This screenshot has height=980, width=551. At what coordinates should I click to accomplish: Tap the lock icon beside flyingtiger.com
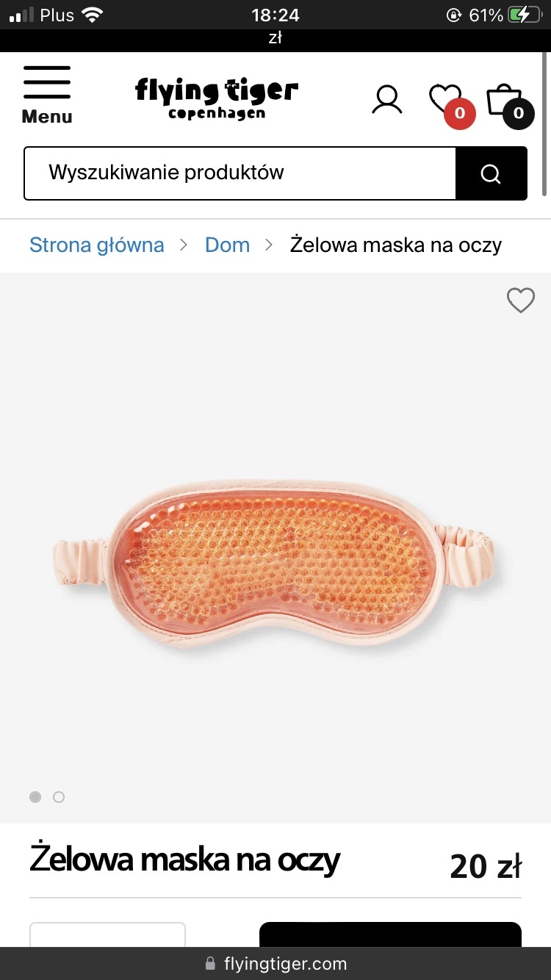(x=211, y=963)
